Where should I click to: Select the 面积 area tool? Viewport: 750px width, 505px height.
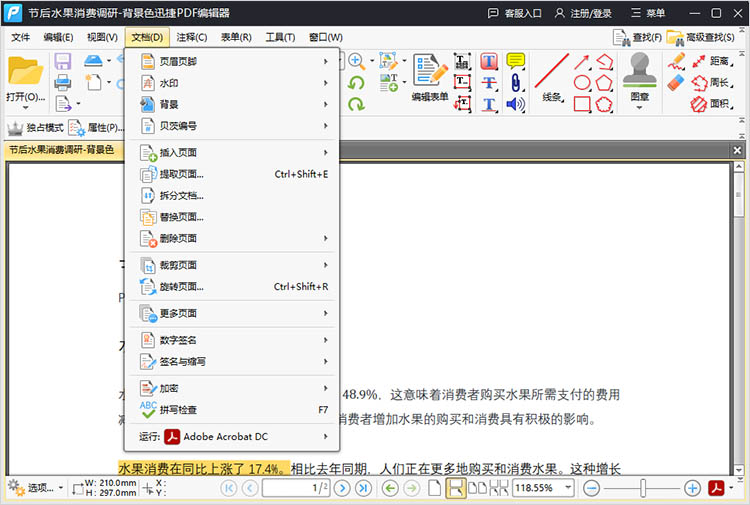coord(713,104)
